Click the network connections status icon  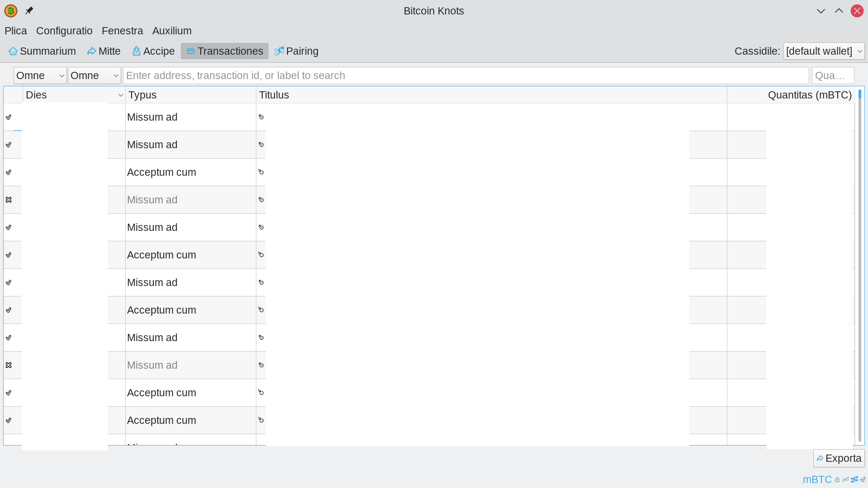coord(854,480)
